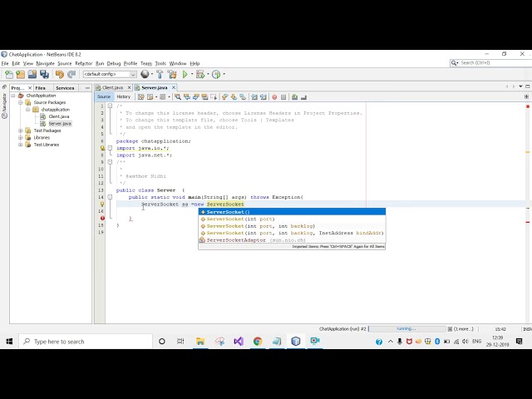Click the New Project toolbar icon
The image size is (532, 399).
20,74
